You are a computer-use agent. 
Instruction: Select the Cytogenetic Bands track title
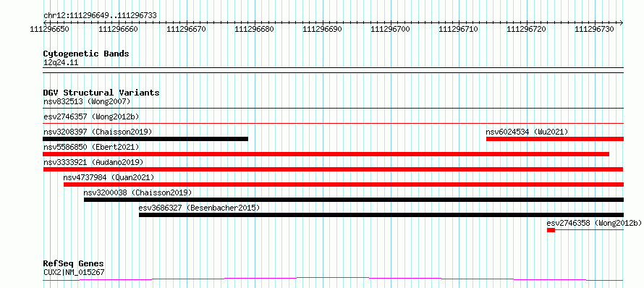[x=86, y=54]
